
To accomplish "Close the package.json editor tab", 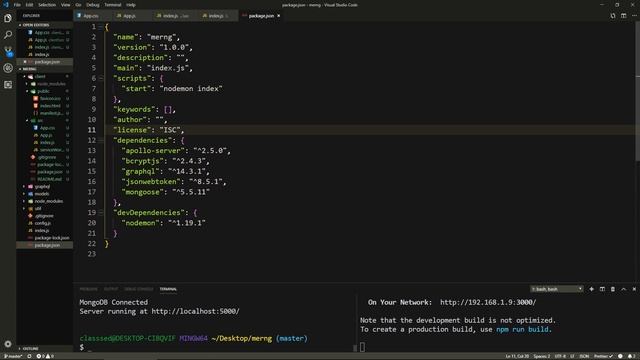I will coord(279,16).
